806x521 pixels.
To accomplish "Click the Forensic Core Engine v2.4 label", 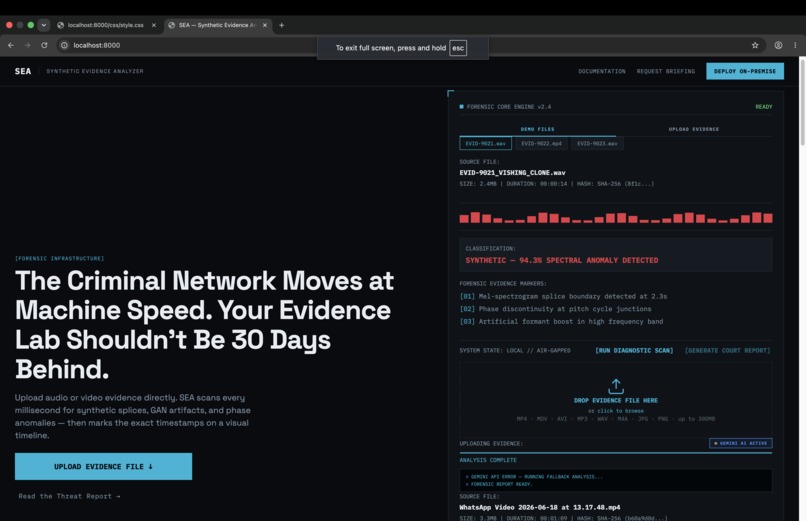I will click(x=508, y=107).
